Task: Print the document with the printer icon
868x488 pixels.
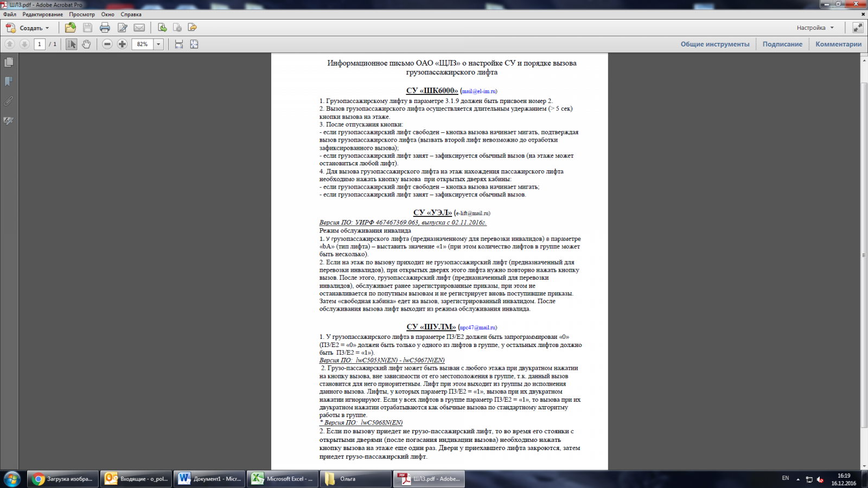Action: tap(105, 28)
